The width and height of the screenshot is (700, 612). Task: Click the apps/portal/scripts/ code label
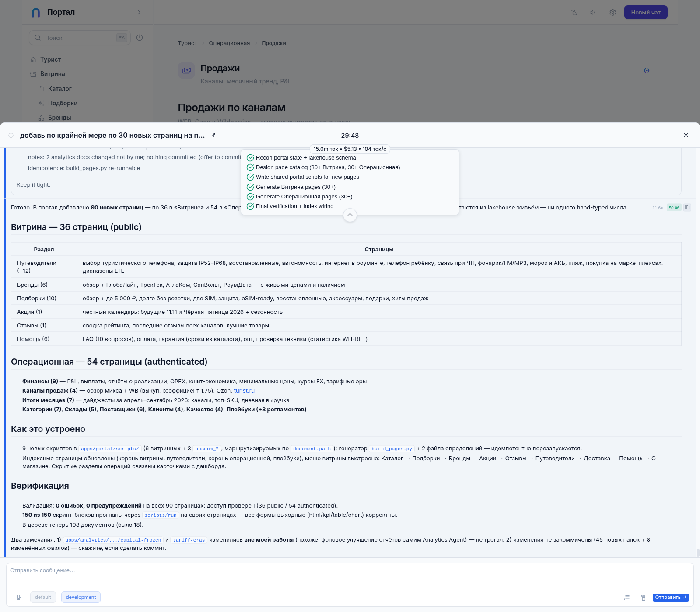(110, 449)
